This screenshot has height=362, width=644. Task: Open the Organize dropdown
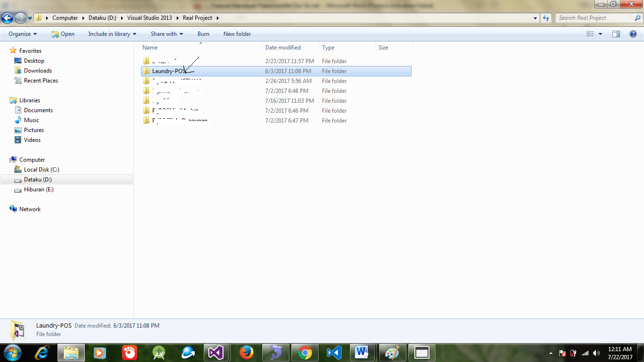[x=22, y=33]
